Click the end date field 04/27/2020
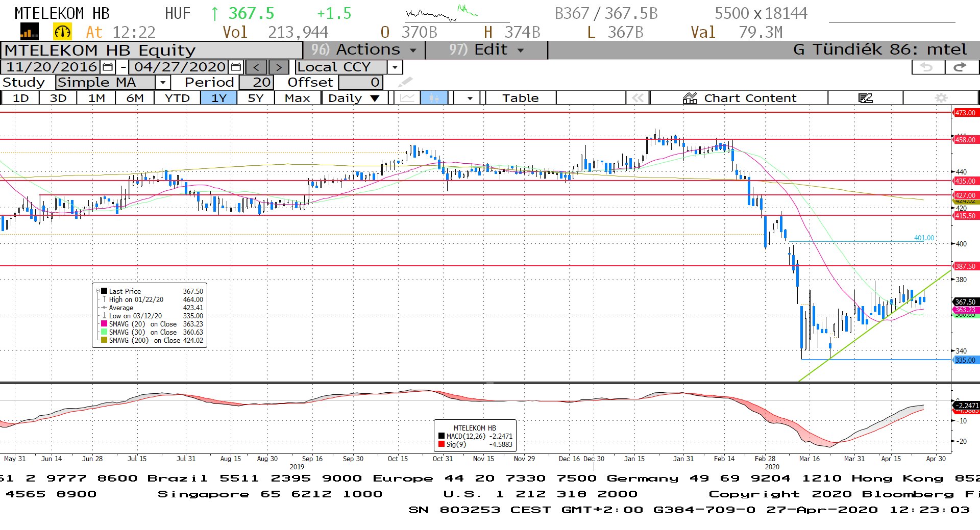 coord(180,67)
